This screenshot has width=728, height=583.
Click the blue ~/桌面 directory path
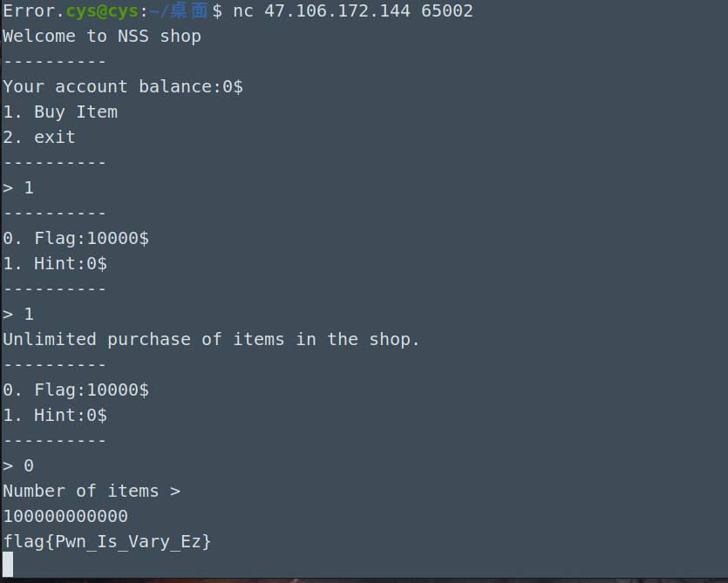click(x=178, y=10)
